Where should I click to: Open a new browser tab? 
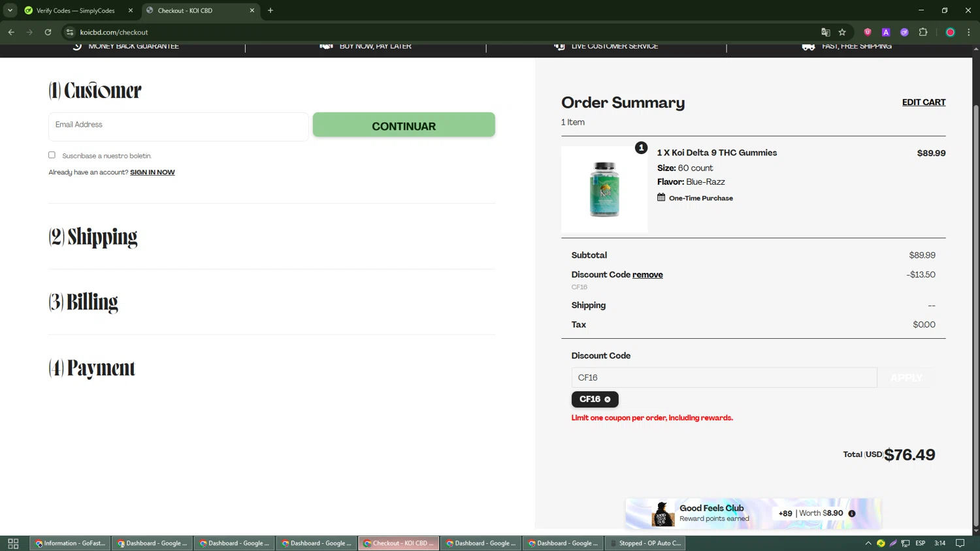[x=270, y=10]
